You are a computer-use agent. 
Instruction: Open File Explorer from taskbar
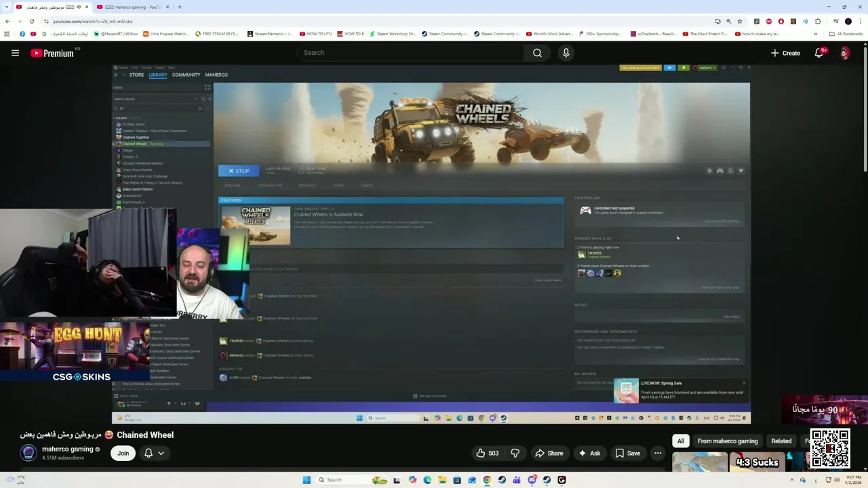click(x=442, y=480)
